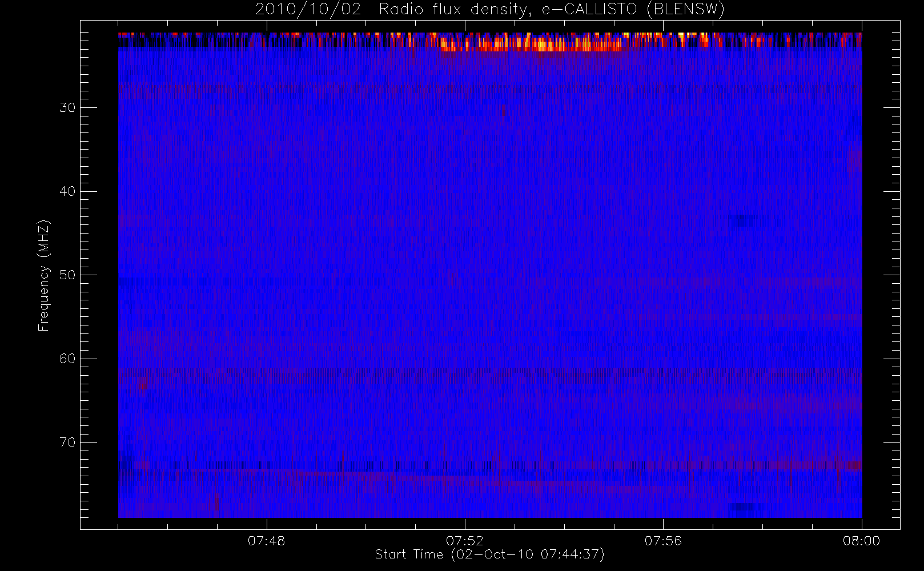The height and width of the screenshot is (571, 924).
Task: Click the bright yellow-red burst at top of spectrogram
Action: (531, 43)
